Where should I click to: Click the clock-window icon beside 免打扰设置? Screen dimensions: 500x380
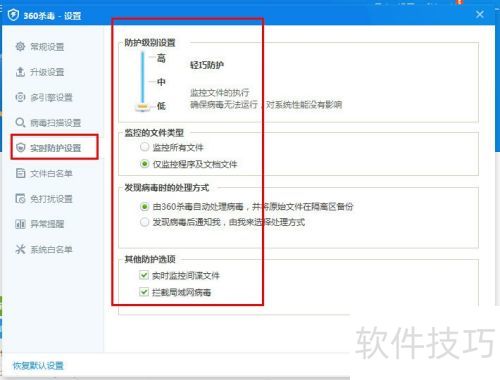pos(20,198)
